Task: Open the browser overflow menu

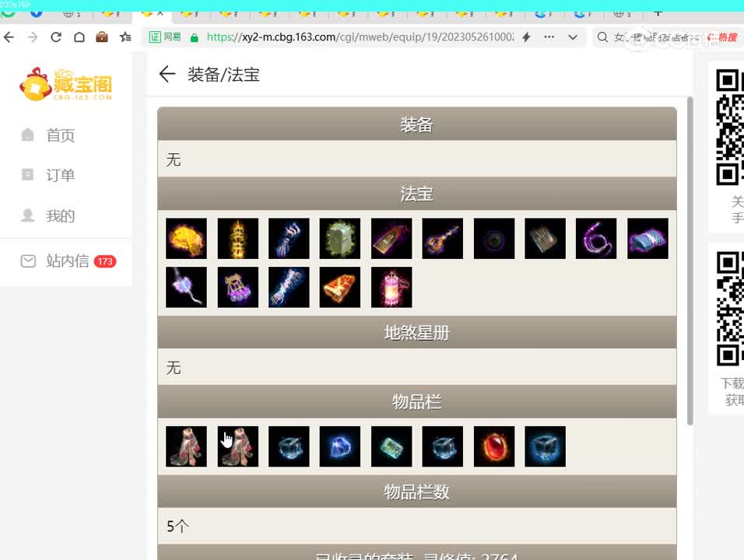Action: pos(549,37)
